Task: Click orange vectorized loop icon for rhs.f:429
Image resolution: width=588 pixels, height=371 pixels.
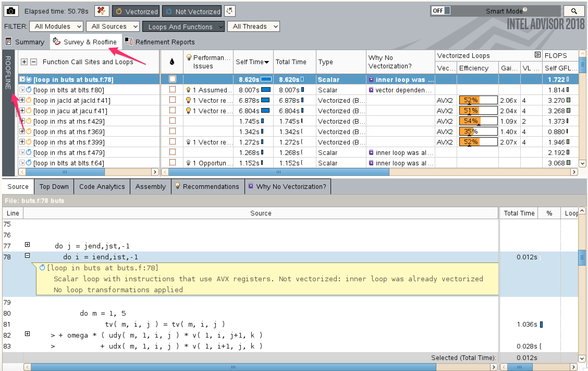Action: [x=29, y=121]
